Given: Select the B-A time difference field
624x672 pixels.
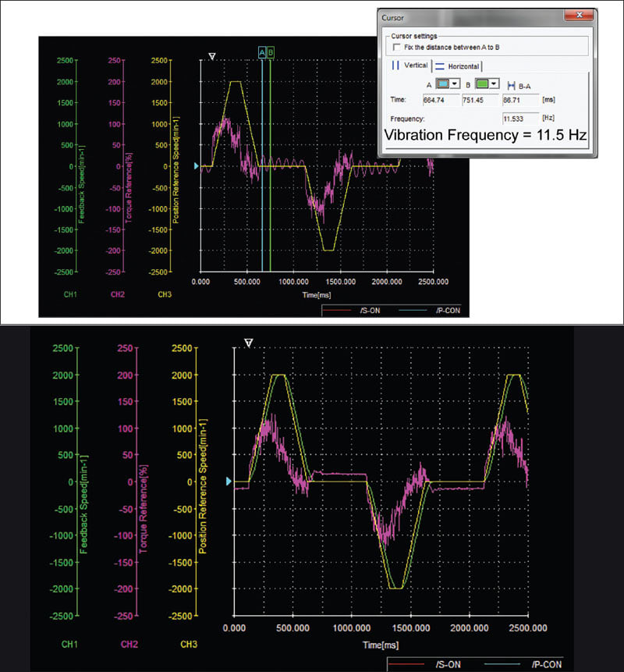Looking at the screenshot, I should tap(520, 100).
